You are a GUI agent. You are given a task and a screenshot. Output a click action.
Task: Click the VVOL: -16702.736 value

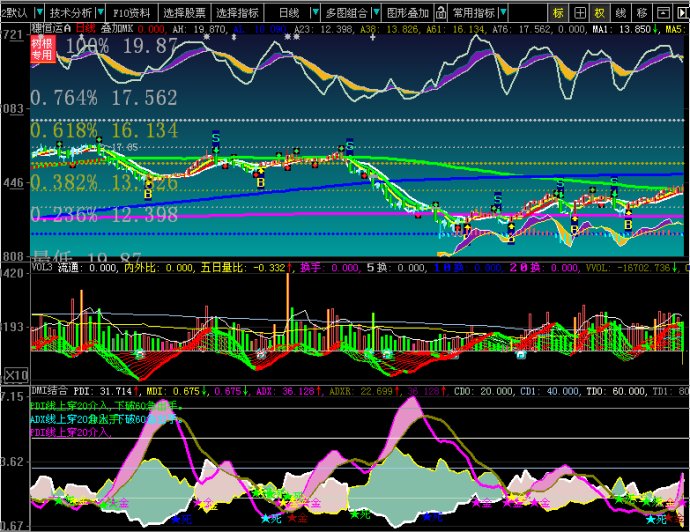coord(632,268)
